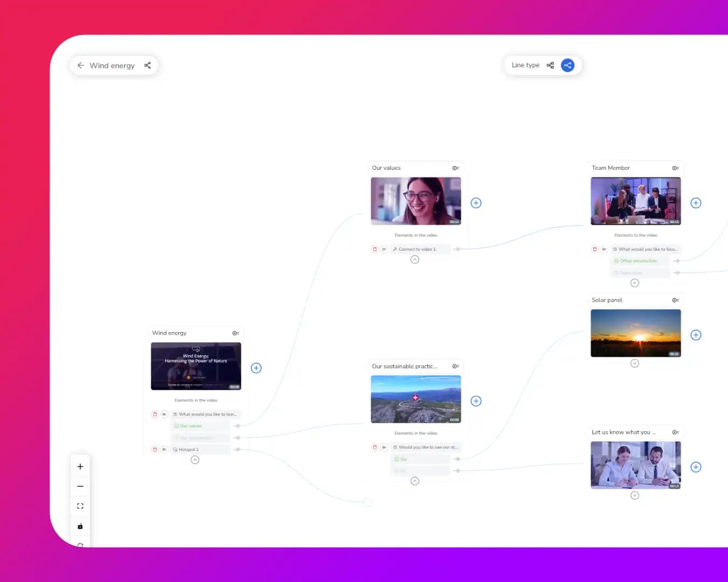This screenshot has height=582, width=728.
Task: Select the zoom in tool on the left toolbar
Action: (80, 466)
